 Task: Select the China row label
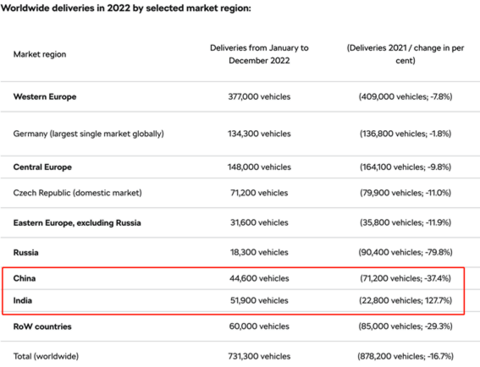point(24,278)
